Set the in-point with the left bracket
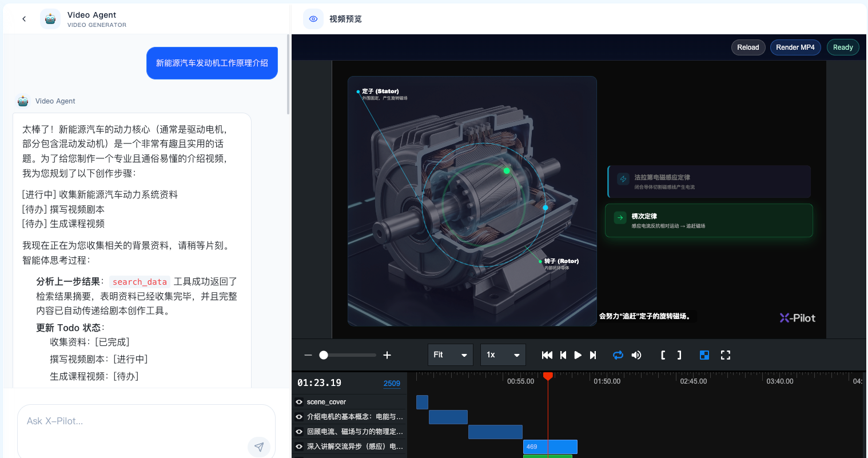The width and height of the screenshot is (868, 458). (663, 355)
